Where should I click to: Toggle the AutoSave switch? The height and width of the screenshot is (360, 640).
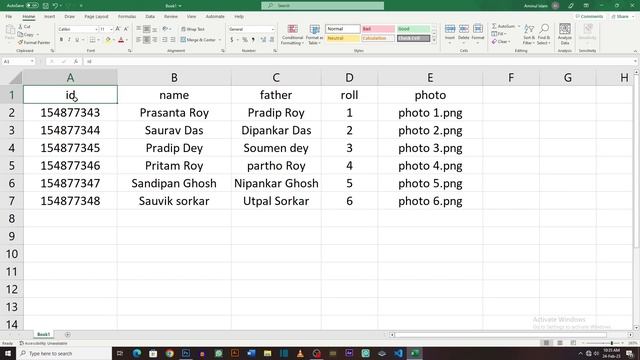pyautogui.click(x=32, y=6)
